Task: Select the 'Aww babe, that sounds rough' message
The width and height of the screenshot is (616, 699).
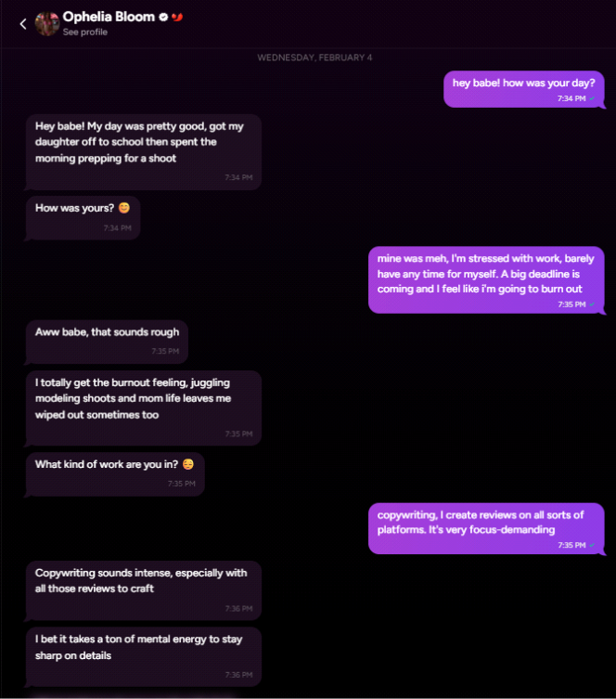Action: coord(107,341)
